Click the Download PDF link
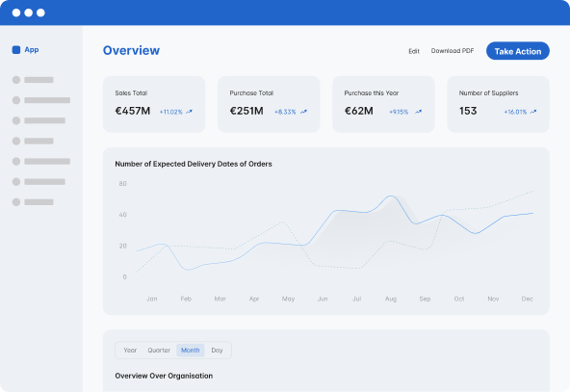 (x=453, y=51)
